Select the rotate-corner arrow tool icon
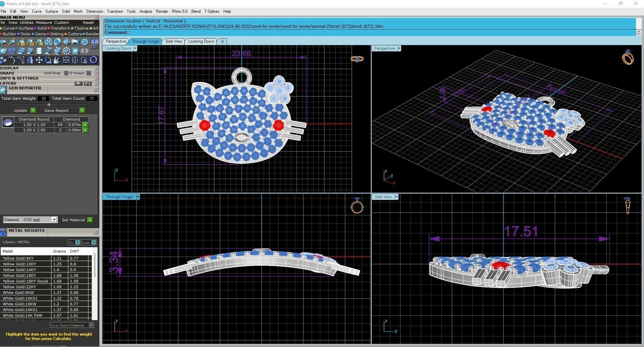Image resolution: width=644 pixels, height=347 pixels. pyautogui.click(x=48, y=60)
